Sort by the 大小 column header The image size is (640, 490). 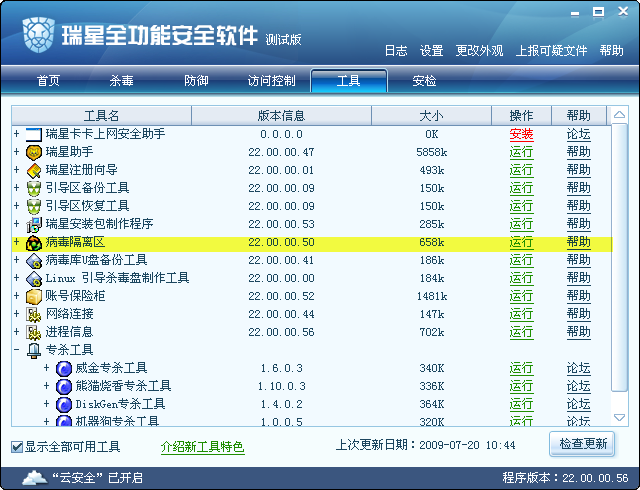click(431, 116)
